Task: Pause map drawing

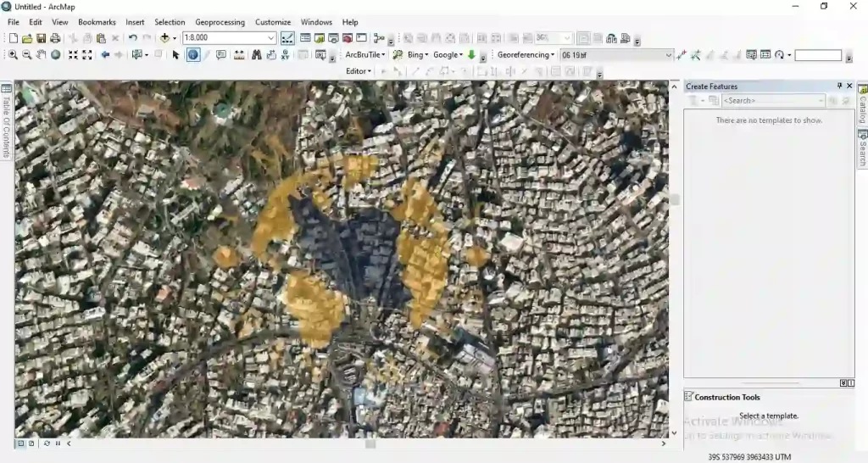Action: 58,443
